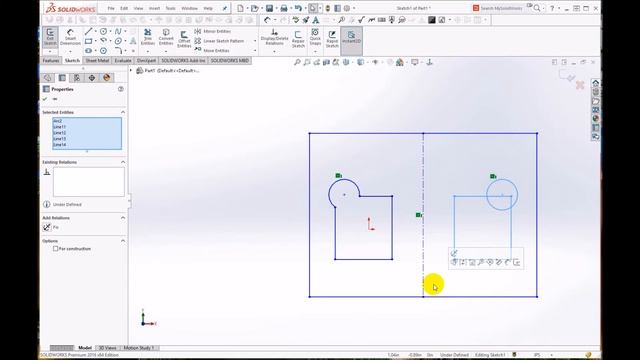Pin the menu bar with pushpin
Screen dimensions: 640x360
pyautogui.click(x=224, y=8)
